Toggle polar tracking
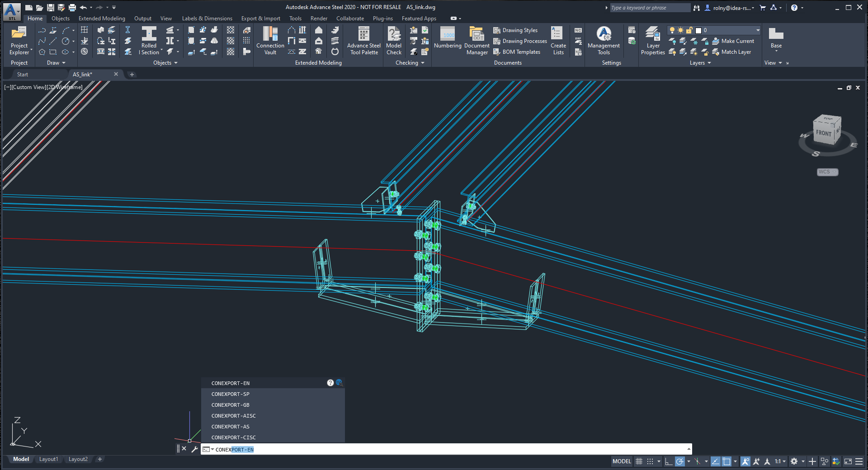The width and height of the screenshot is (868, 470). (680, 461)
